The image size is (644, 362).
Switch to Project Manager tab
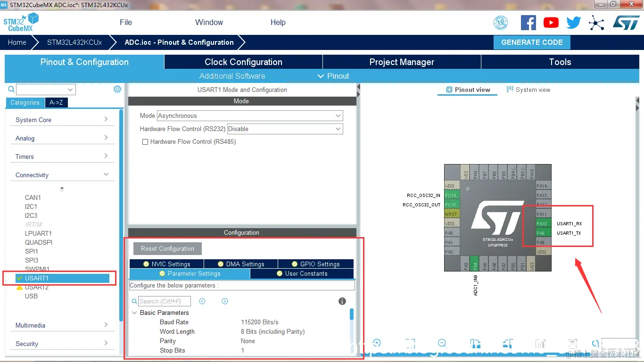(x=402, y=62)
